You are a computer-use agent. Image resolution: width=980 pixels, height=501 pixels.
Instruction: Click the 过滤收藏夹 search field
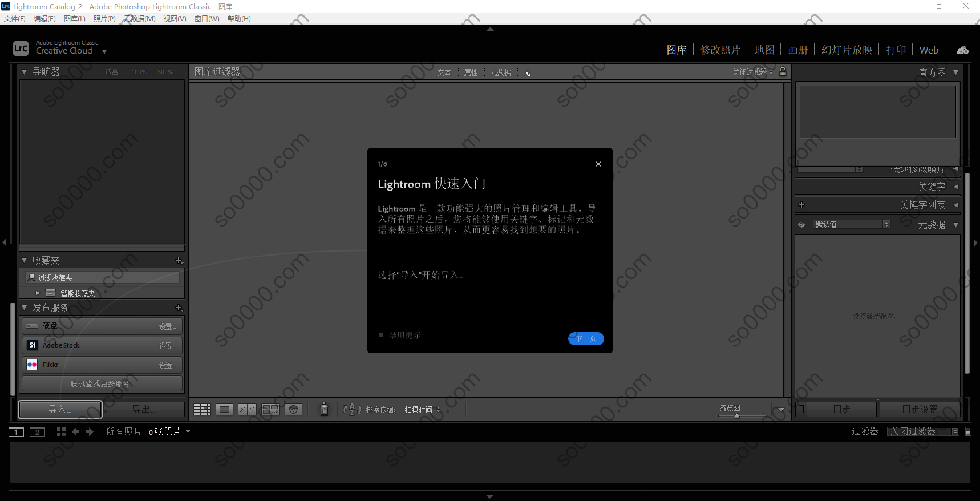pos(103,277)
